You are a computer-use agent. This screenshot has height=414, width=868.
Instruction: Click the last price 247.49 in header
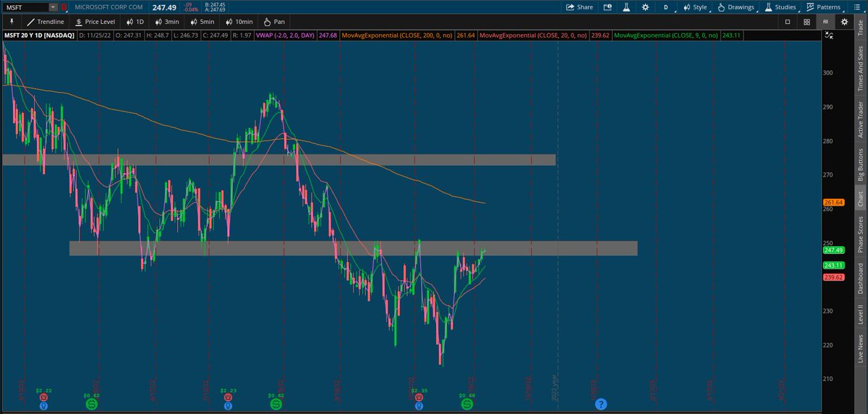166,7
